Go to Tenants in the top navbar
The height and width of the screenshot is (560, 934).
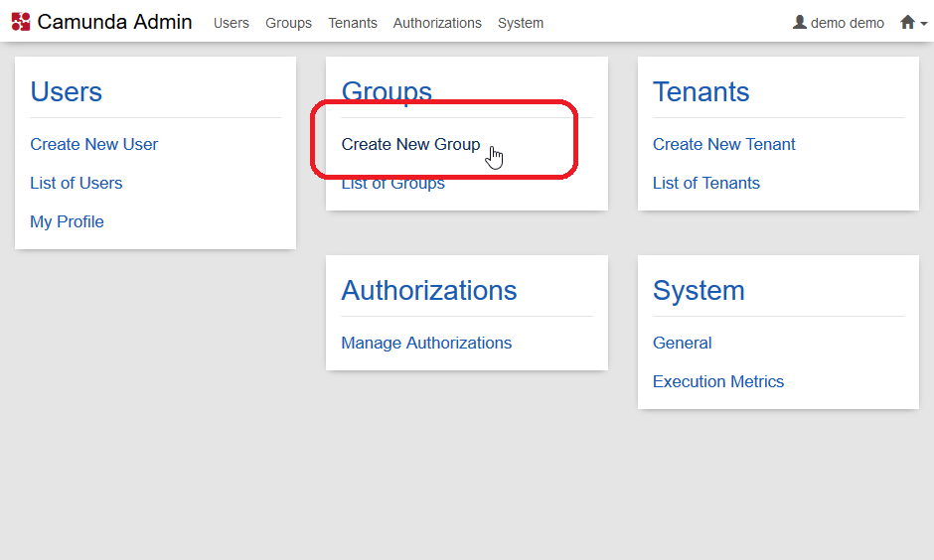click(353, 23)
